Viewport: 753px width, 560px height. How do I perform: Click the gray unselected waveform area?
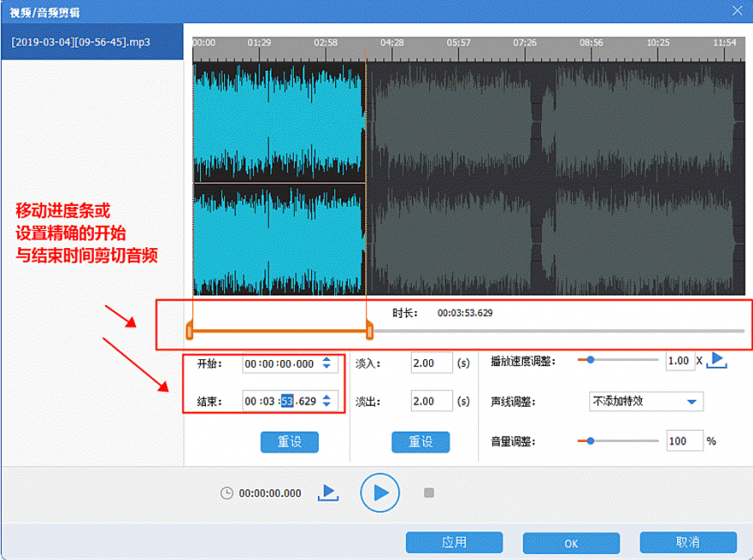[556, 178]
